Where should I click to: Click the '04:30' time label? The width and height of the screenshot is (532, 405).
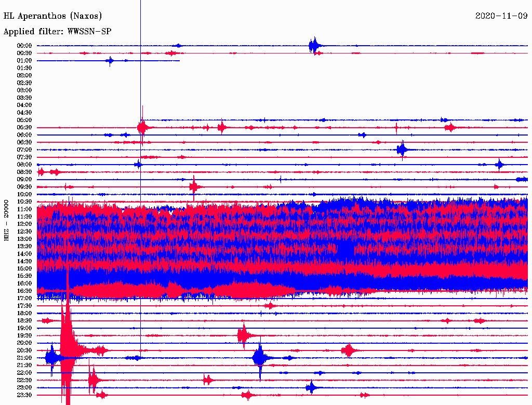(24, 113)
